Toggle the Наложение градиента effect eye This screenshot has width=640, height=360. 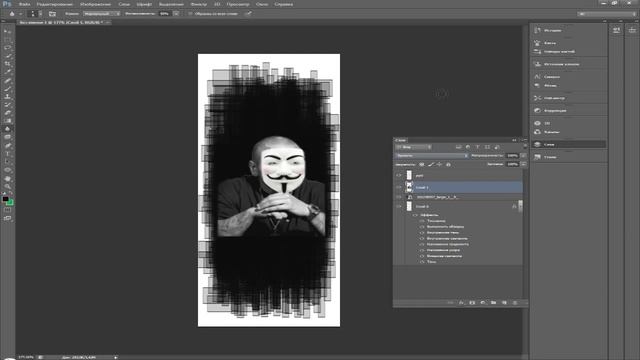(x=422, y=244)
